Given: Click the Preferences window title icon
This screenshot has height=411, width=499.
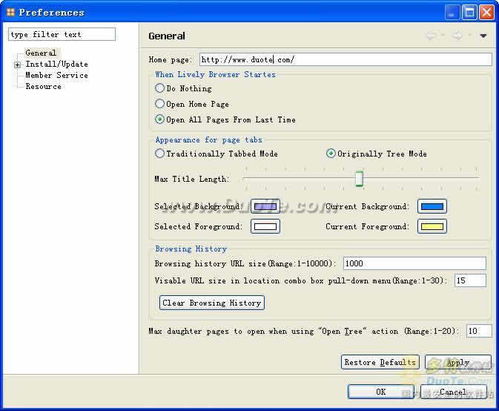Looking at the screenshot, I should [10, 12].
